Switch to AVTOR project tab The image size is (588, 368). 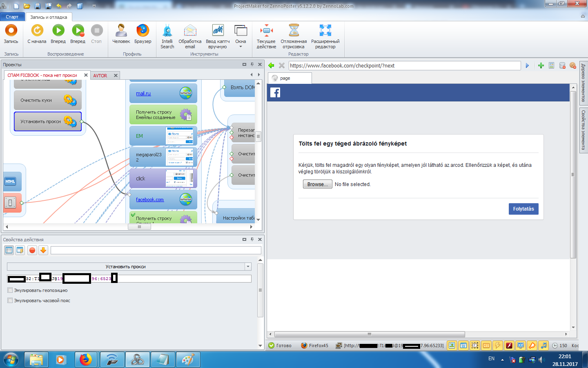(100, 76)
